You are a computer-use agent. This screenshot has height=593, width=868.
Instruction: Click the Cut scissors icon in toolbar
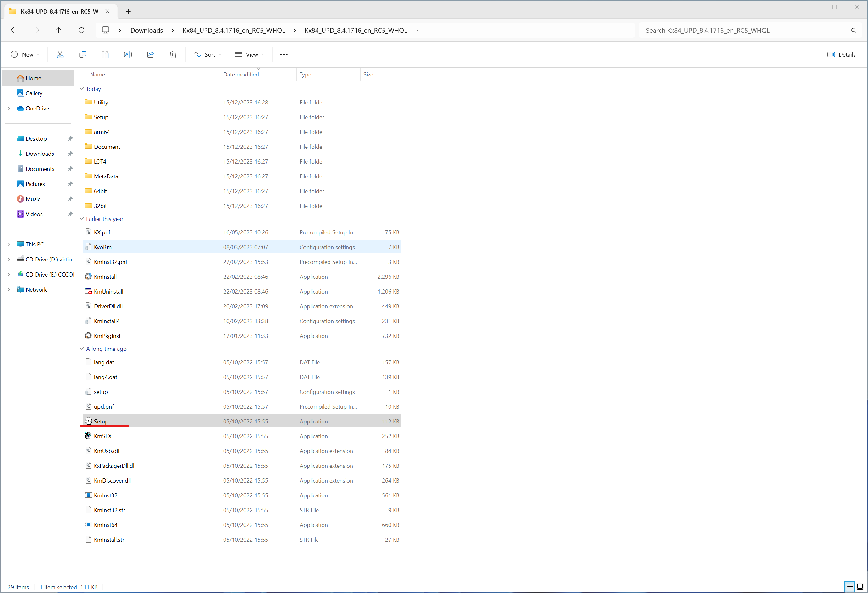click(x=60, y=54)
